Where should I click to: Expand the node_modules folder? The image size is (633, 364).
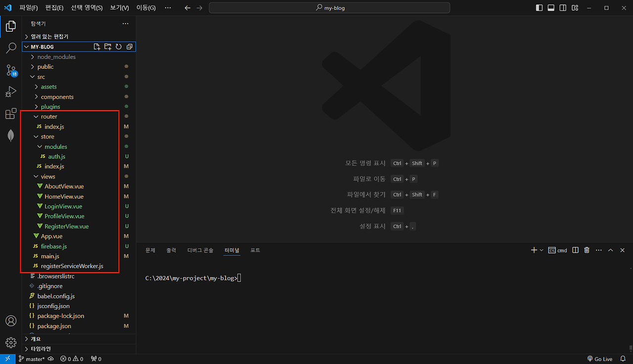coord(79,57)
